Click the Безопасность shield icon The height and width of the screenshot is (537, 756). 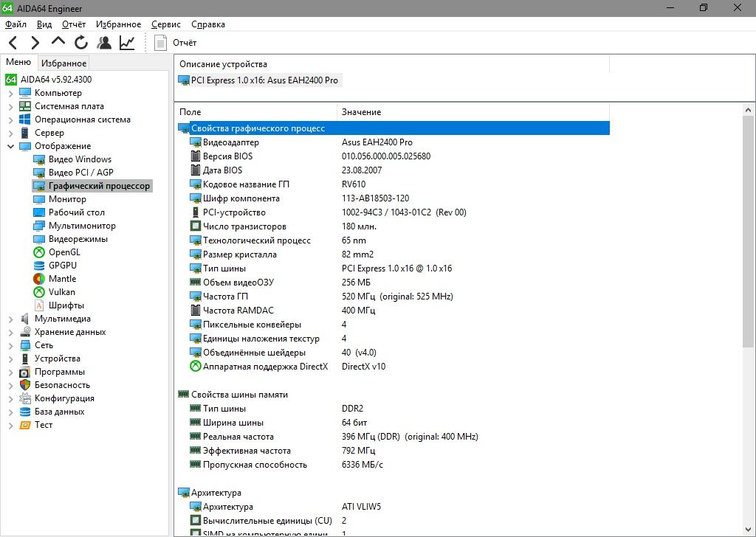pyautogui.click(x=25, y=385)
